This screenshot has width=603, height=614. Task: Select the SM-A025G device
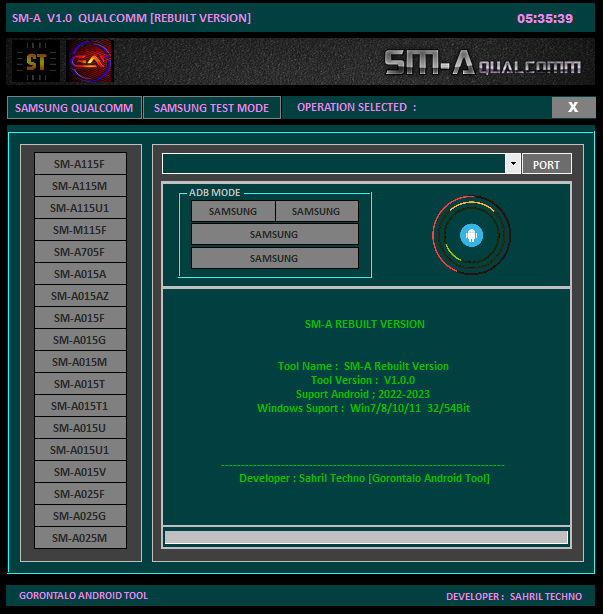coord(80,516)
